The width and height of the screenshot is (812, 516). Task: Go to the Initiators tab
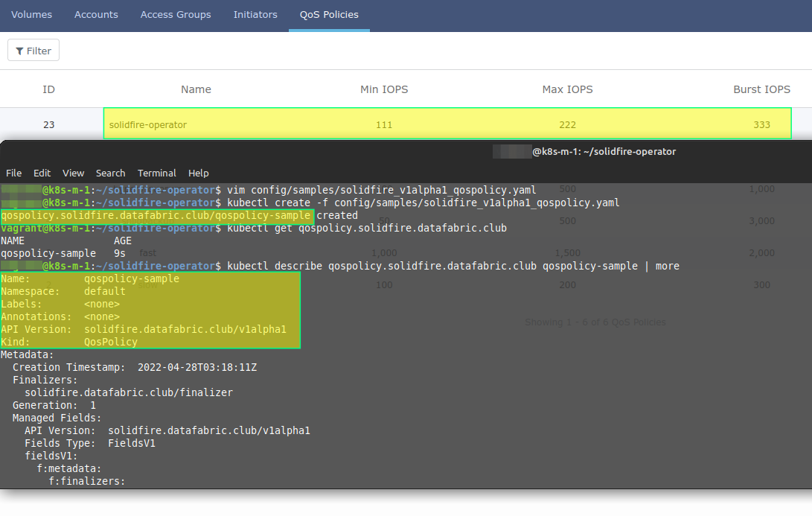coord(255,15)
